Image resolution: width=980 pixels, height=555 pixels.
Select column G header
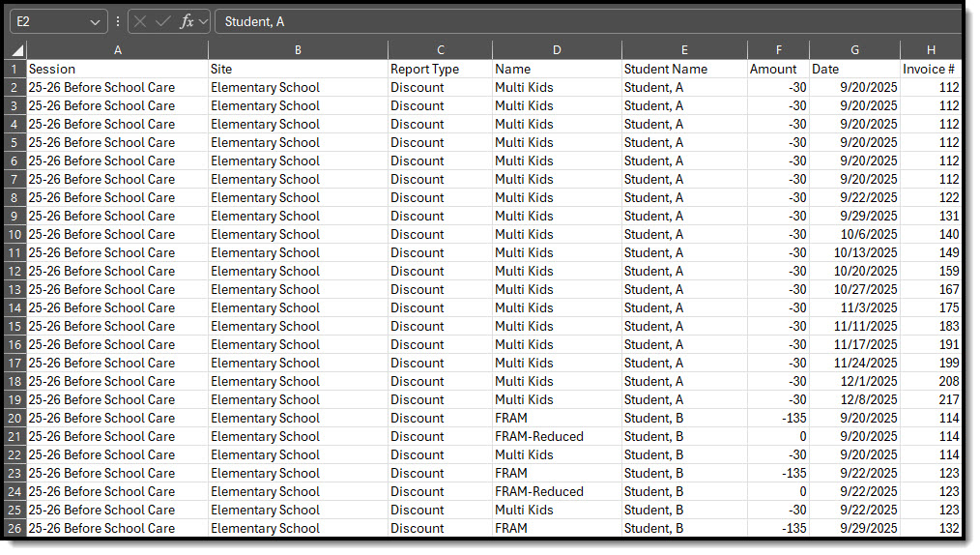click(854, 50)
